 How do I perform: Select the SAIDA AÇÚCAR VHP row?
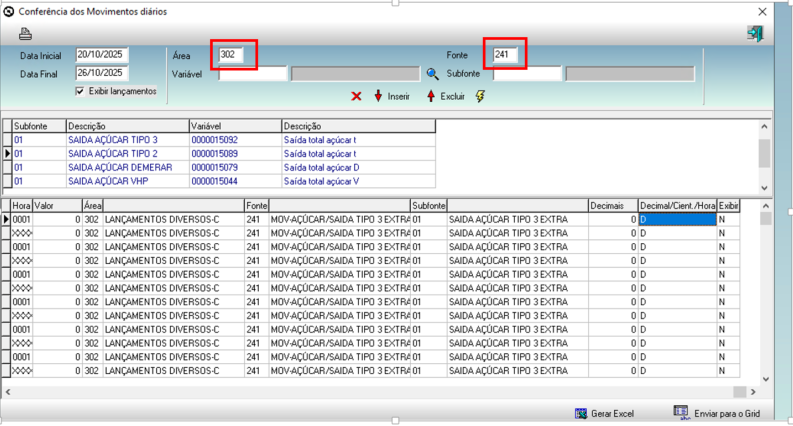[219, 181]
